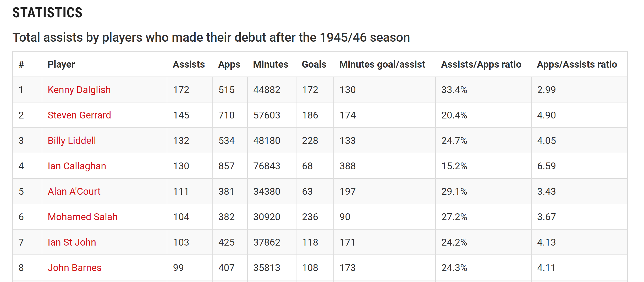The width and height of the screenshot is (644, 282).
Task: Click the Goals column header
Action: pos(314,64)
